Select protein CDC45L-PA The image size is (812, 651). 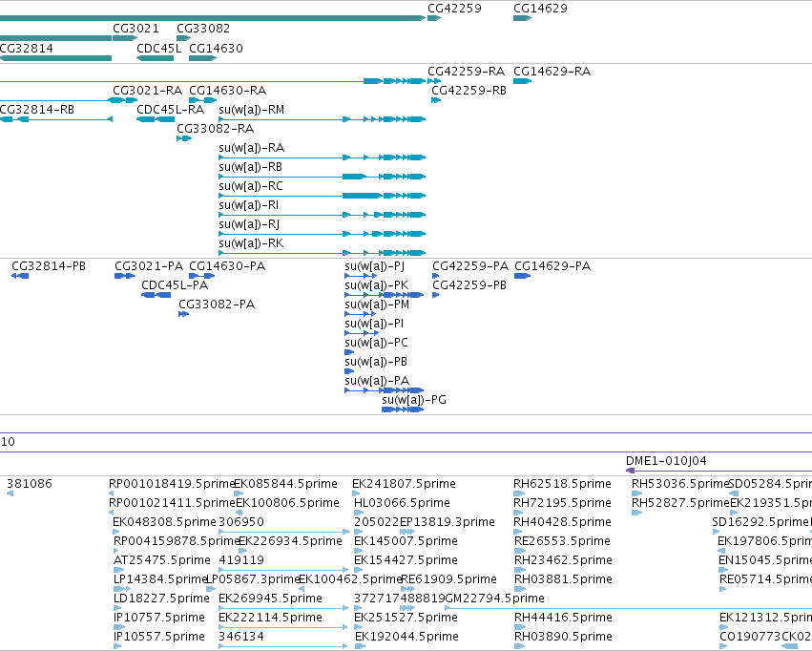pyautogui.click(x=175, y=285)
